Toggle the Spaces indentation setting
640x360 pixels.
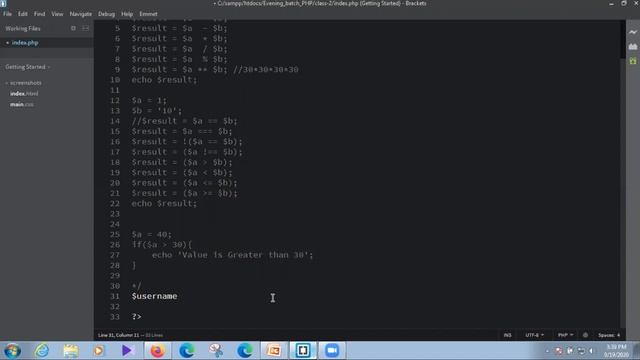tap(606, 335)
